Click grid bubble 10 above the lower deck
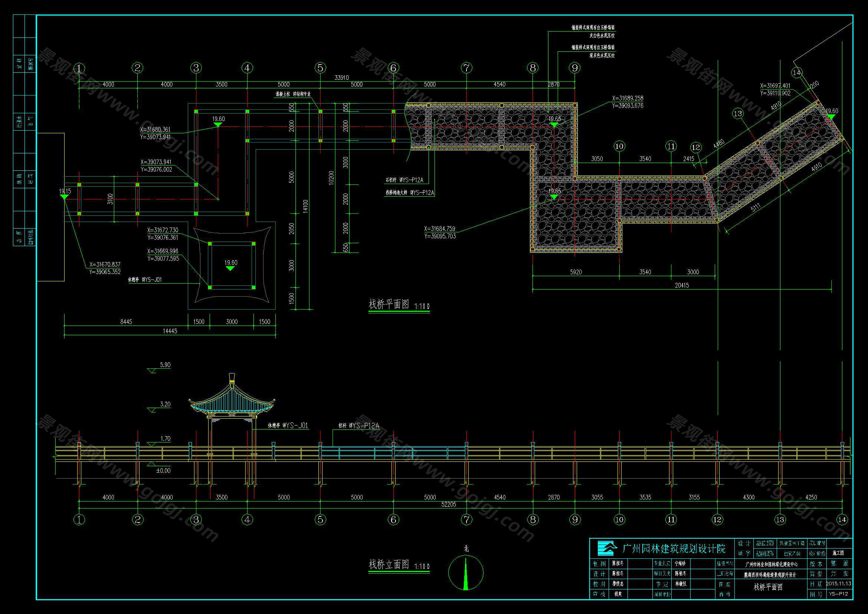868x614 pixels. 619,146
